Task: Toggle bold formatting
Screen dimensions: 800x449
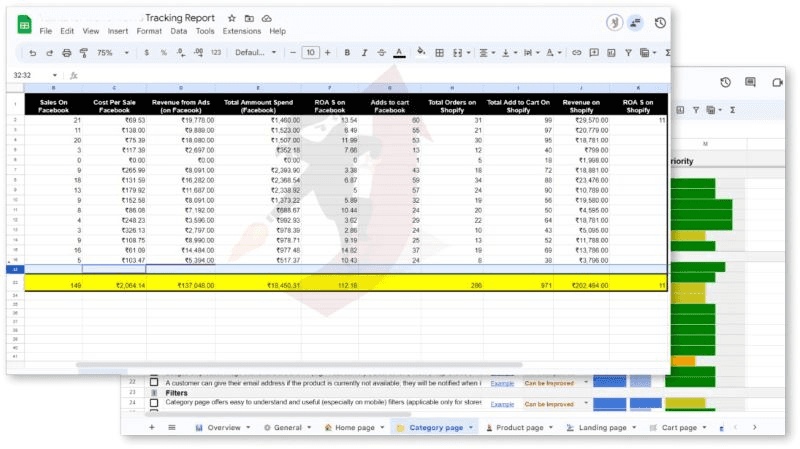Action: (x=347, y=53)
